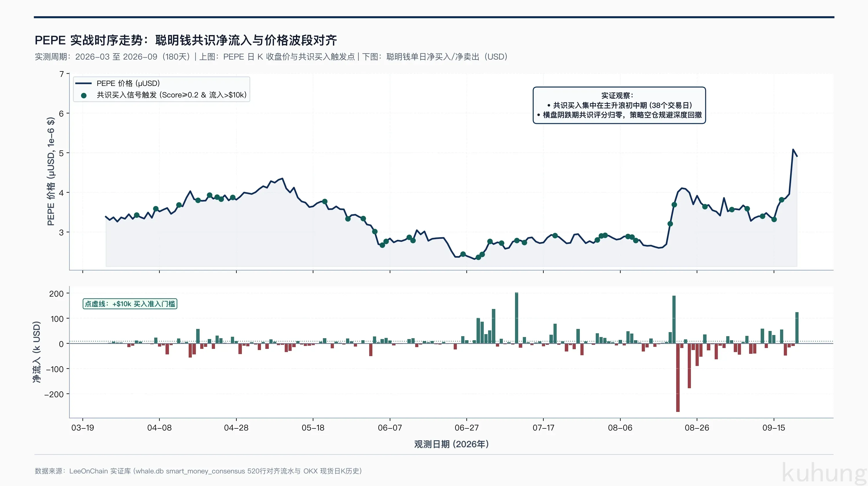Click the subtitle line beginning 实测周期
Image resolution: width=868 pixels, height=486 pixels.
point(271,57)
